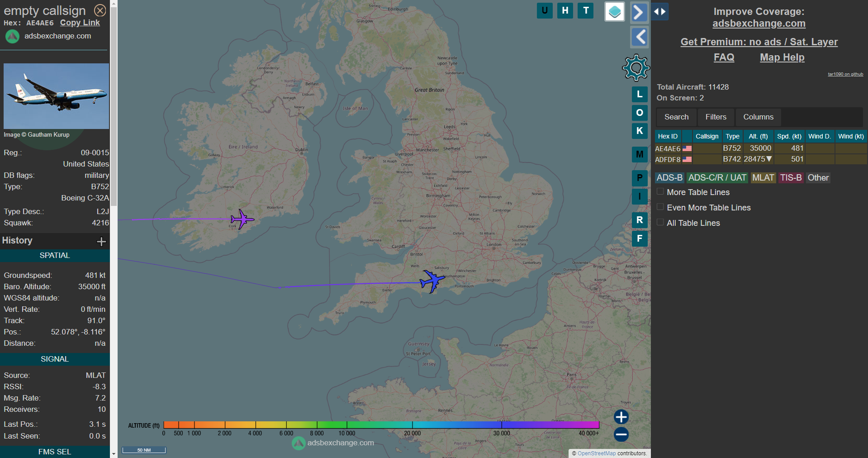The image size is (868, 458).
Task: Toggle sidebar width with double-arrow button
Action: pos(660,12)
